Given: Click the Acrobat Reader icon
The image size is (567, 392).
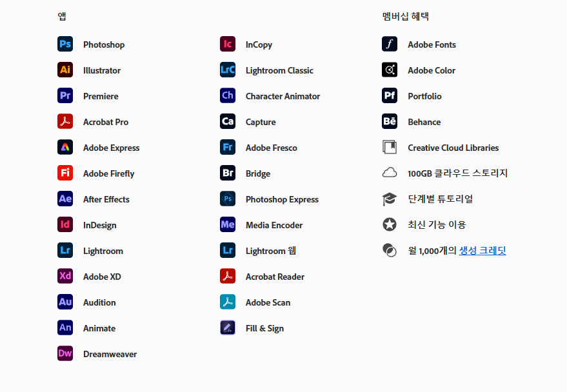Looking at the screenshot, I should pos(228,276).
